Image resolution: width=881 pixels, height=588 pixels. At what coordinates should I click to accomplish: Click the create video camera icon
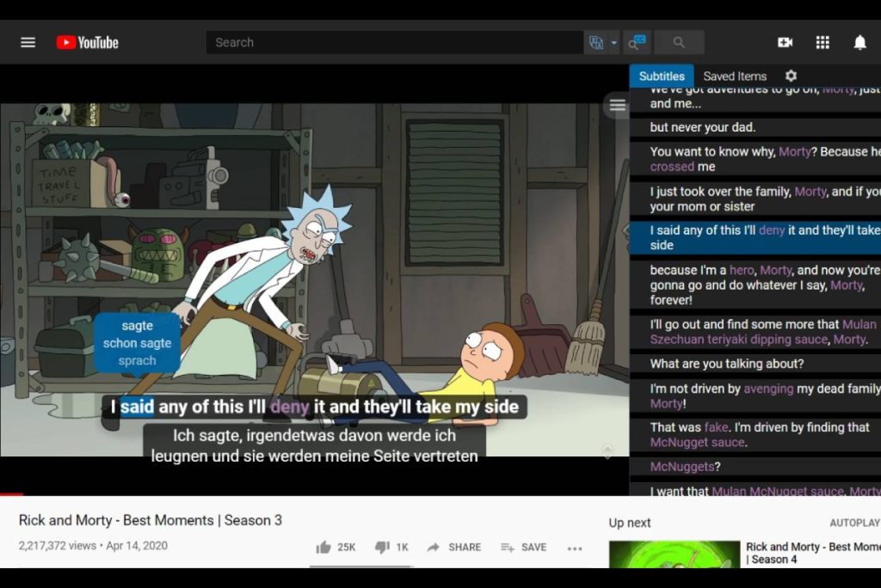[x=785, y=42]
